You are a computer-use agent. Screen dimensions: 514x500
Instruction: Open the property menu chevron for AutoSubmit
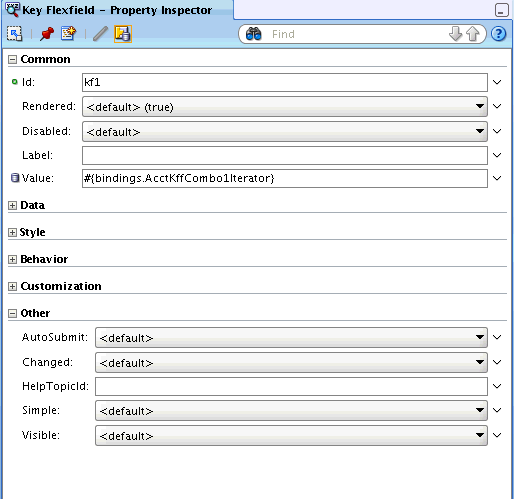tap(497, 337)
